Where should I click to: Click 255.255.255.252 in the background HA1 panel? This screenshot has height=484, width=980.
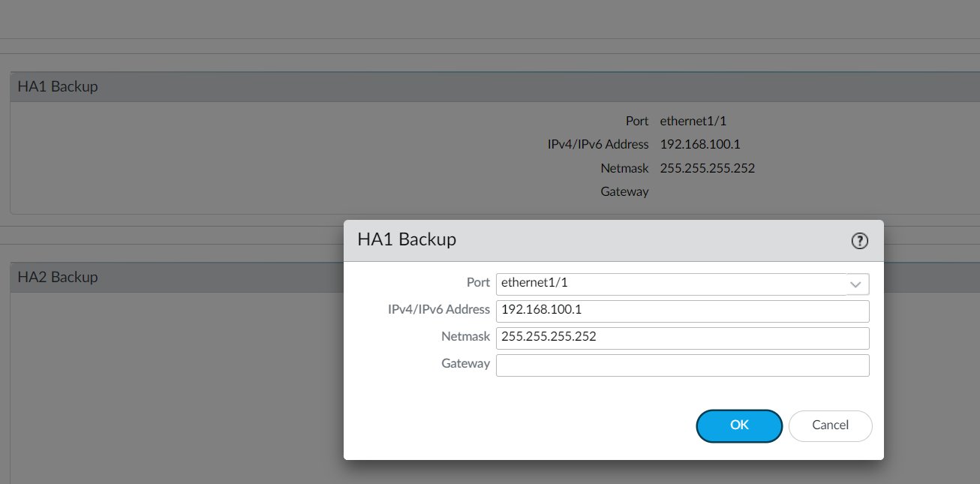tap(707, 168)
